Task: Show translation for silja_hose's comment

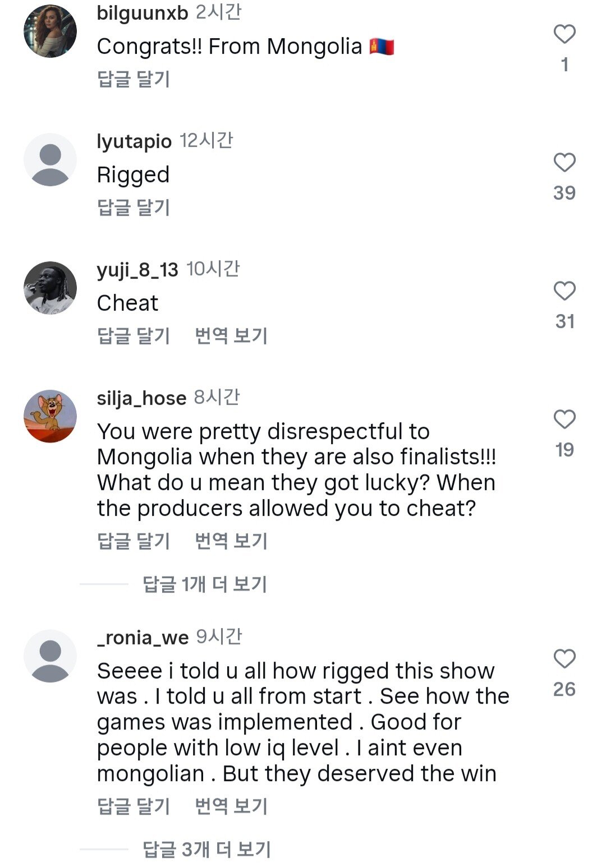Action: click(x=231, y=541)
